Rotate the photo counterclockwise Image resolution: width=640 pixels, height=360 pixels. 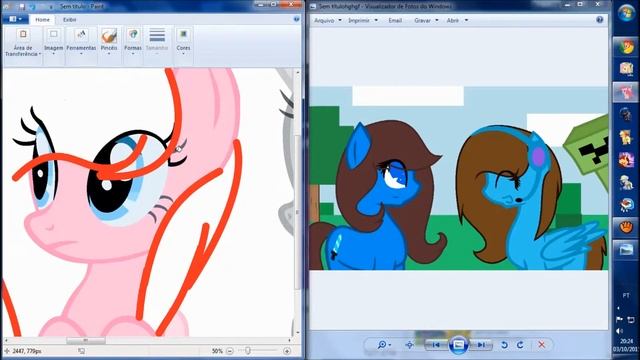click(x=504, y=345)
